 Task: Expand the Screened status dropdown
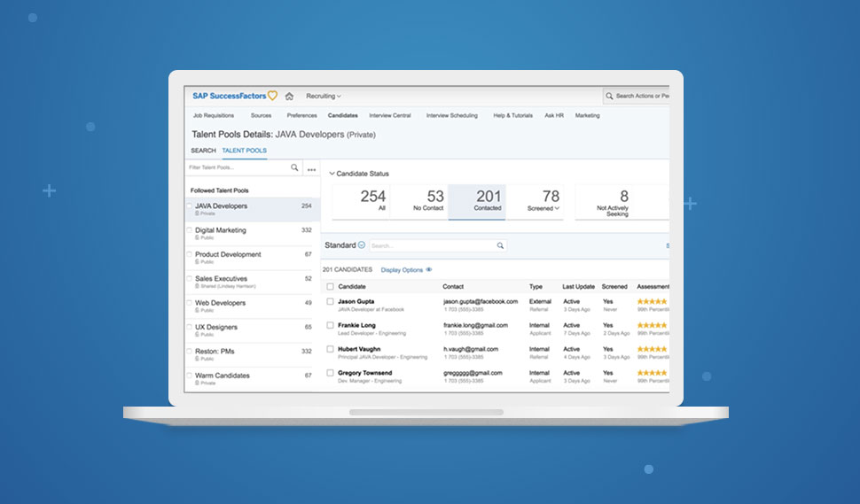click(557, 208)
